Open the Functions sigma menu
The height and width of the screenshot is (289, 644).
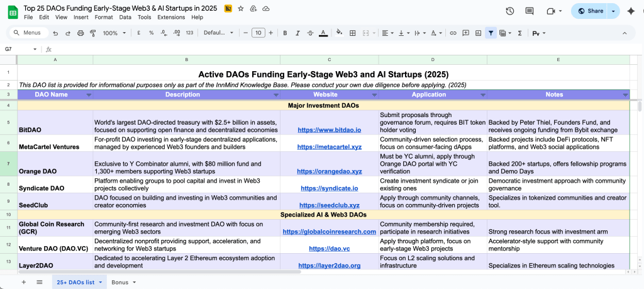coord(519,33)
